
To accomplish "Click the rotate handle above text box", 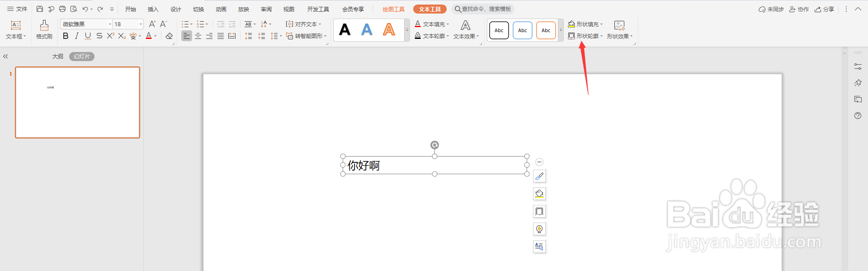I will click(434, 145).
